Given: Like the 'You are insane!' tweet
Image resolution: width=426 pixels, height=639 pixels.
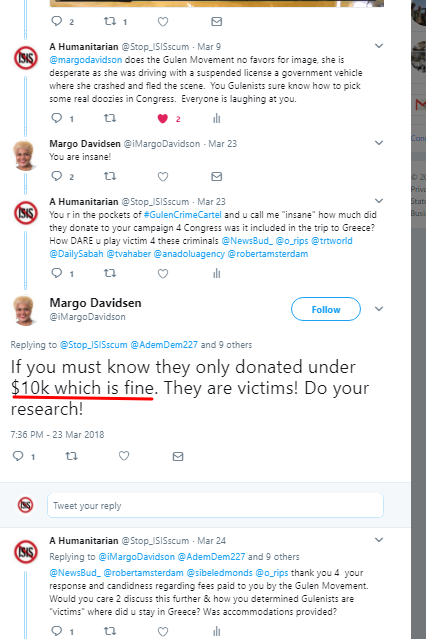Looking at the screenshot, I should point(163,176).
